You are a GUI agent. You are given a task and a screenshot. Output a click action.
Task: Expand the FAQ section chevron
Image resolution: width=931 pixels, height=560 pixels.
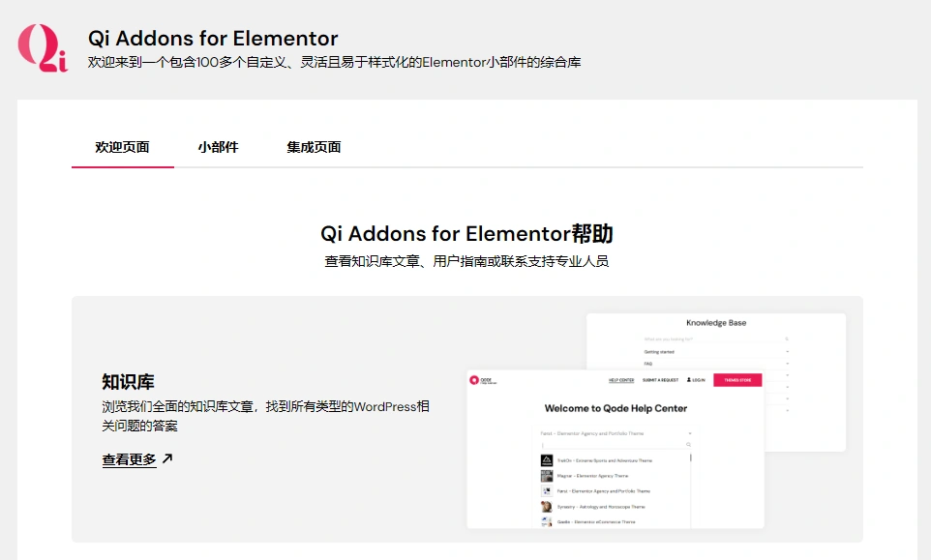point(788,364)
